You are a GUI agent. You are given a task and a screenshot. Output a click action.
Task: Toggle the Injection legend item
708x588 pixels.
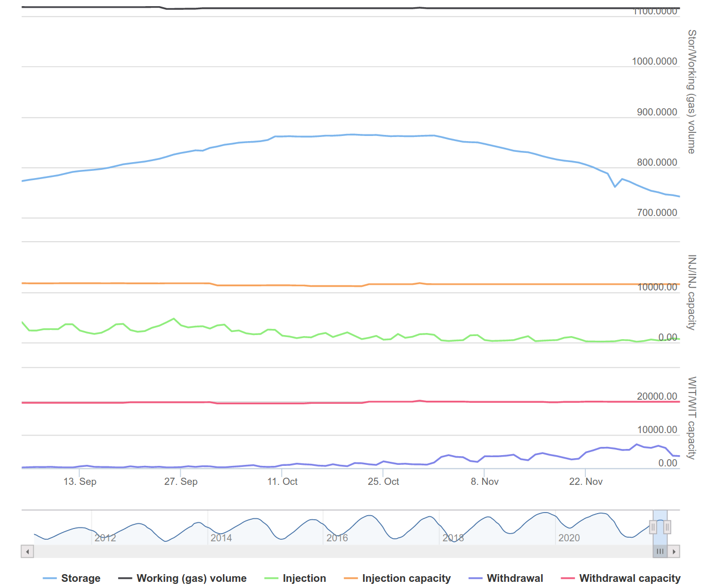pos(304,578)
